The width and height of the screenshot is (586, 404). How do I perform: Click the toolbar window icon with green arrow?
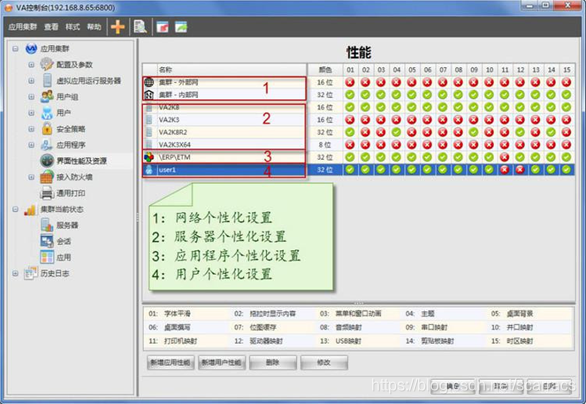tap(181, 27)
